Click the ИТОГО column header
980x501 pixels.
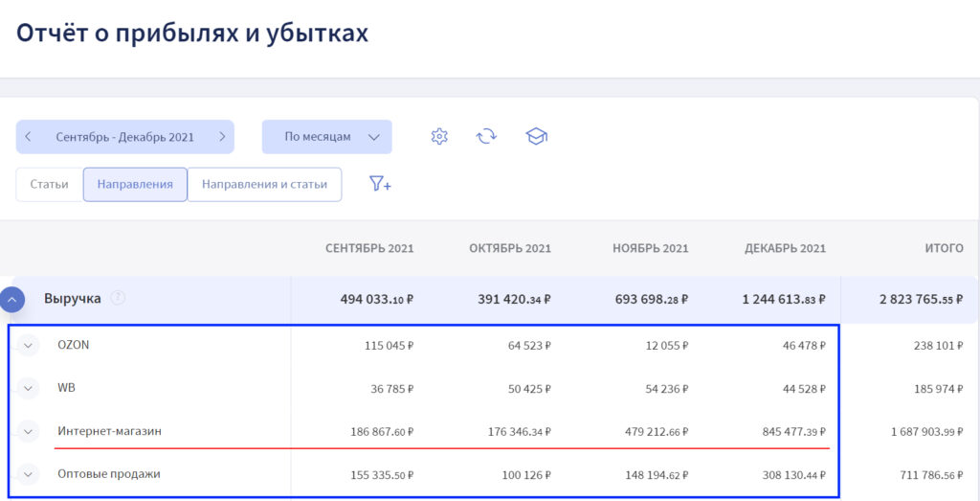944,248
